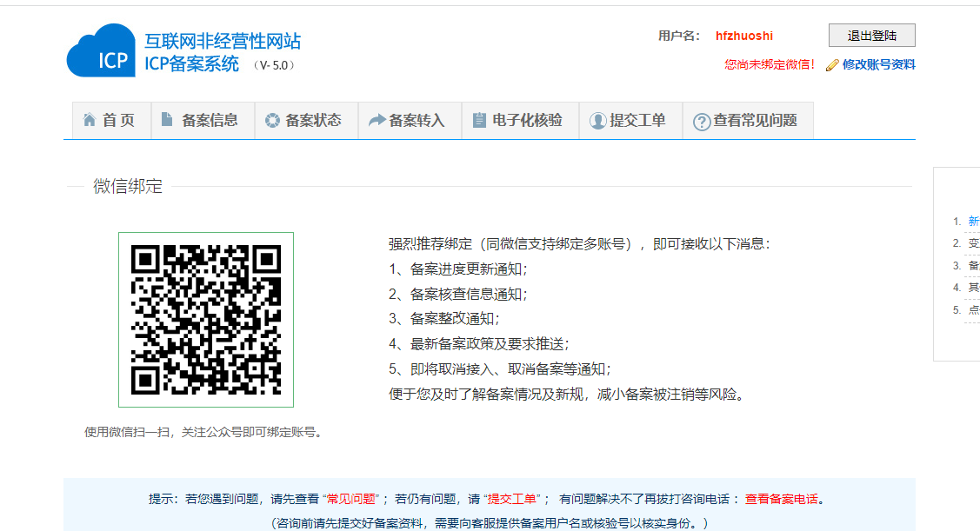
Task: Click the 咨询前请先提交好备案资料 note
Action: tap(490, 523)
